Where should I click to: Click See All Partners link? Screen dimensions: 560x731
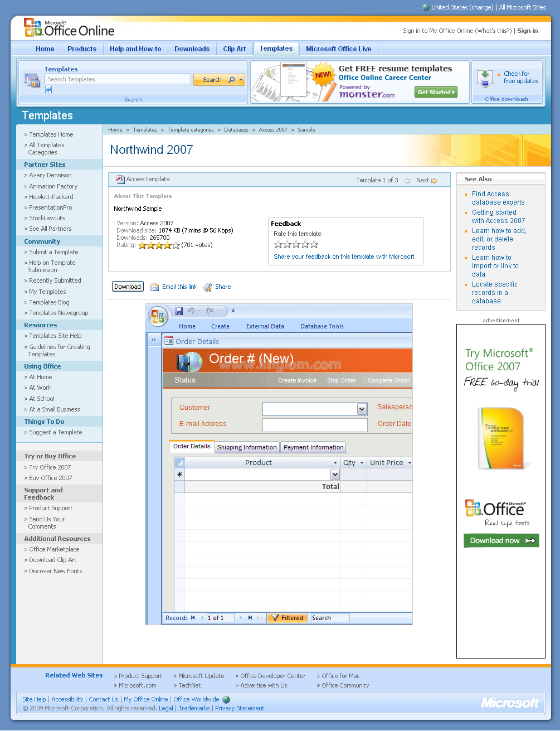click(x=50, y=229)
